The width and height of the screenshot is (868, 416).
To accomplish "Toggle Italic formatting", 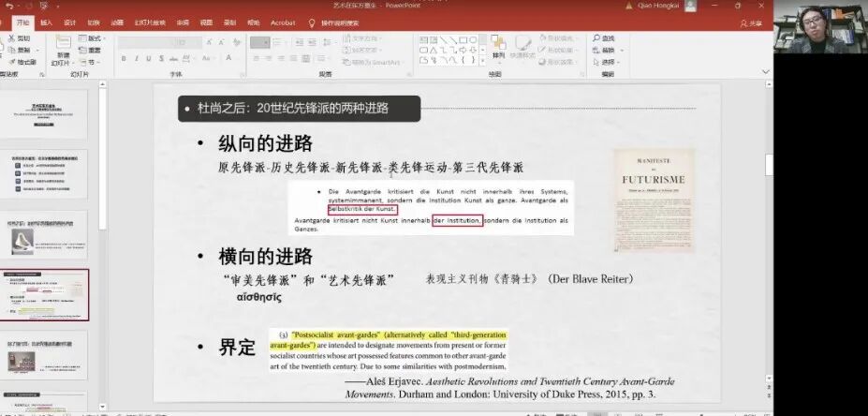I will point(136,58).
